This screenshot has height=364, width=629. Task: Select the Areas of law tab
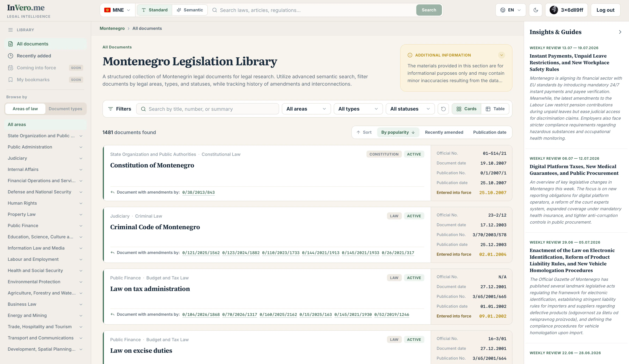pos(25,109)
